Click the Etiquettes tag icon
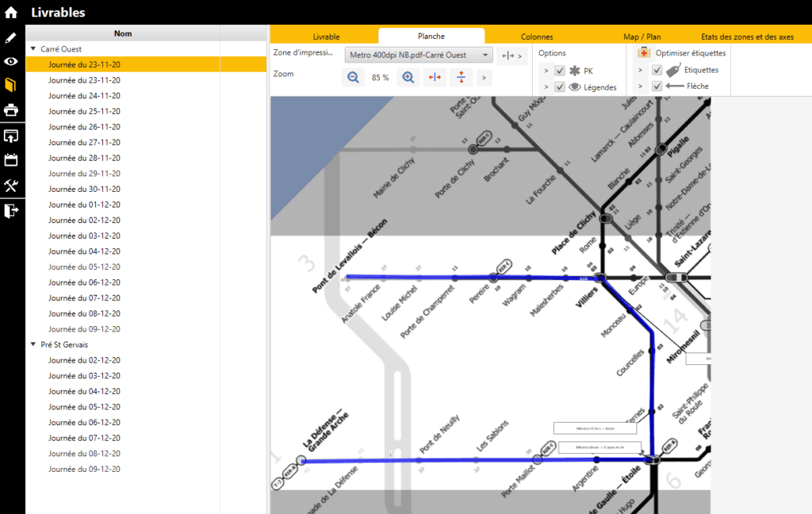Image resolution: width=812 pixels, height=514 pixels. pyautogui.click(x=673, y=70)
